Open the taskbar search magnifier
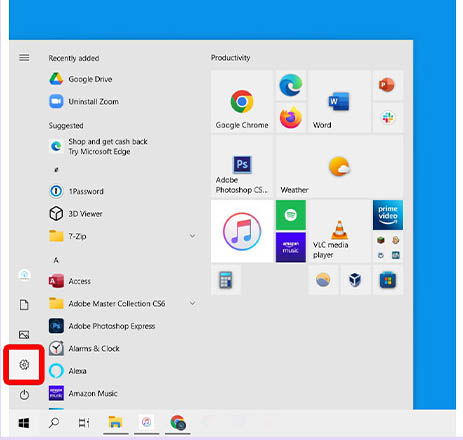 [x=54, y=423]
